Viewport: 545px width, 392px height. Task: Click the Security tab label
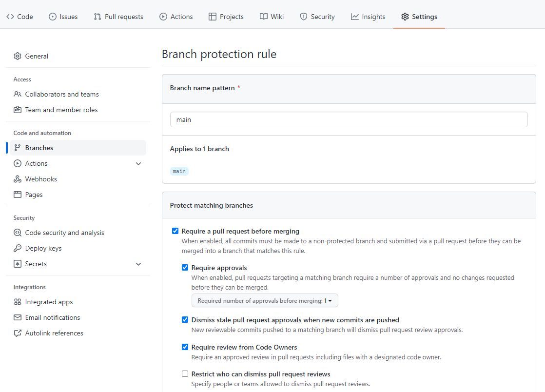pos(323,17)
